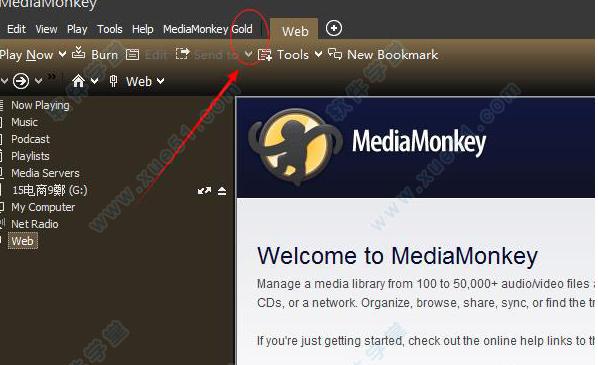Image resolution: width=598 pixels, height=365 pixels.
Task: Expand the Send to dropdown arrow
Action: [x=248, y=55]
